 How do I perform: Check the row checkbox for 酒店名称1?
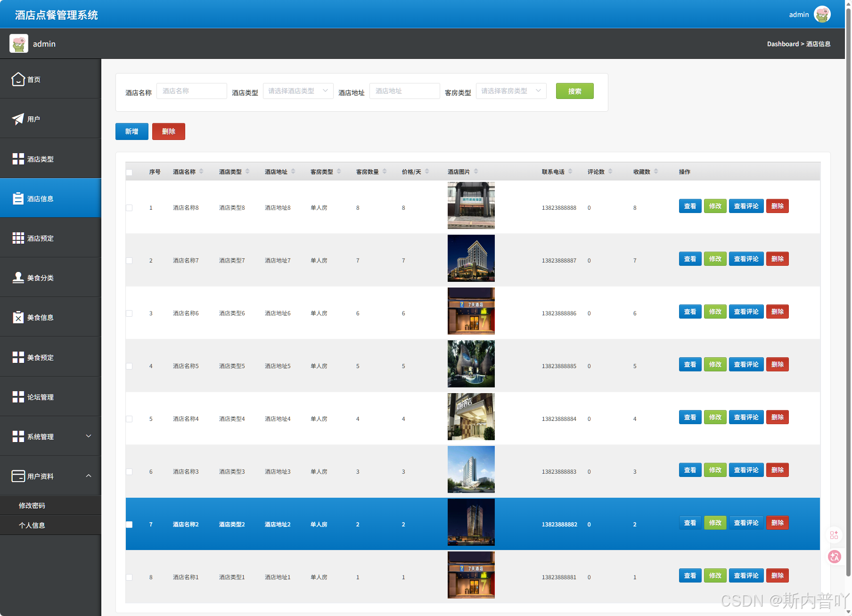click(x=129, y=577)
